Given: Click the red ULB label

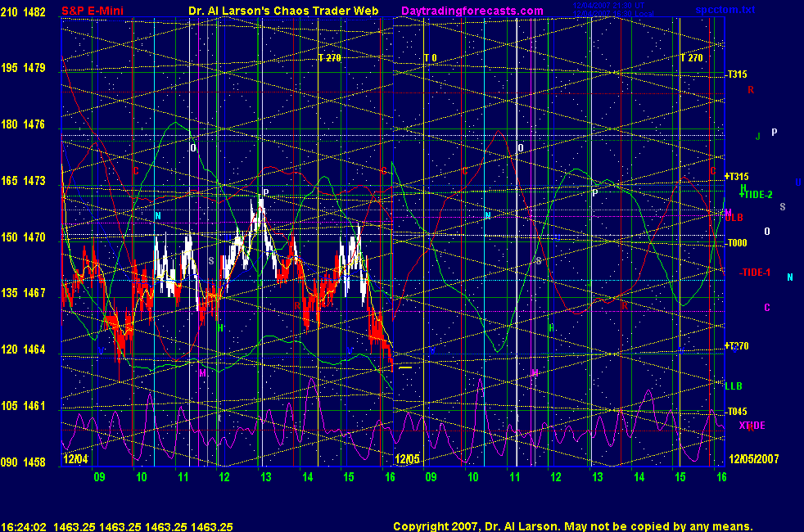Looking at the screenshot, I should click(734, 218).
